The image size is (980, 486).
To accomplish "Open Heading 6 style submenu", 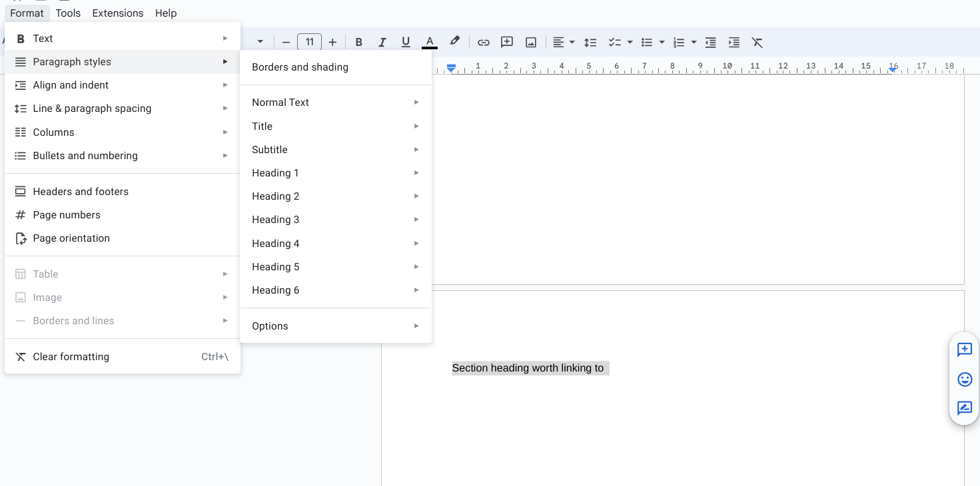I will 336,290.
